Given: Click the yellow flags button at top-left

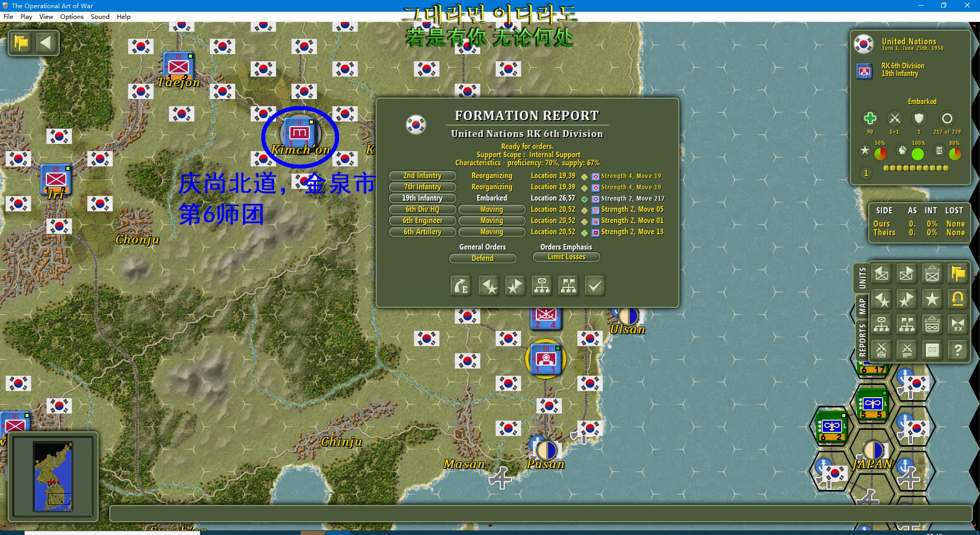Looking at the screenshot, I should pos(21,43).
